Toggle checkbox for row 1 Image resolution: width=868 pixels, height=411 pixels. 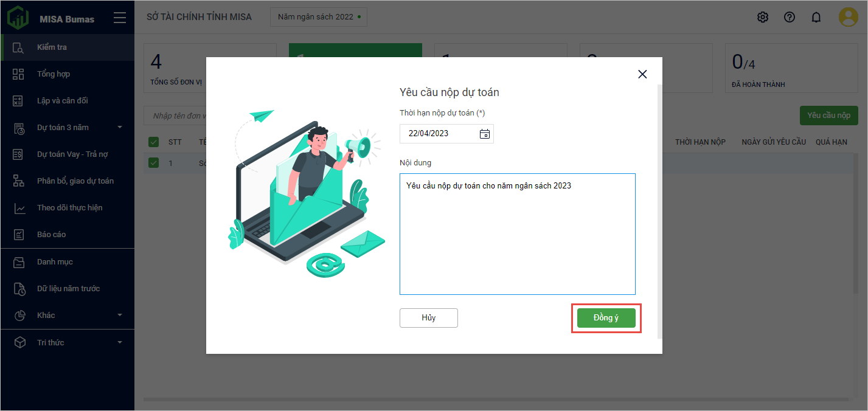click(x=154, y=163)
